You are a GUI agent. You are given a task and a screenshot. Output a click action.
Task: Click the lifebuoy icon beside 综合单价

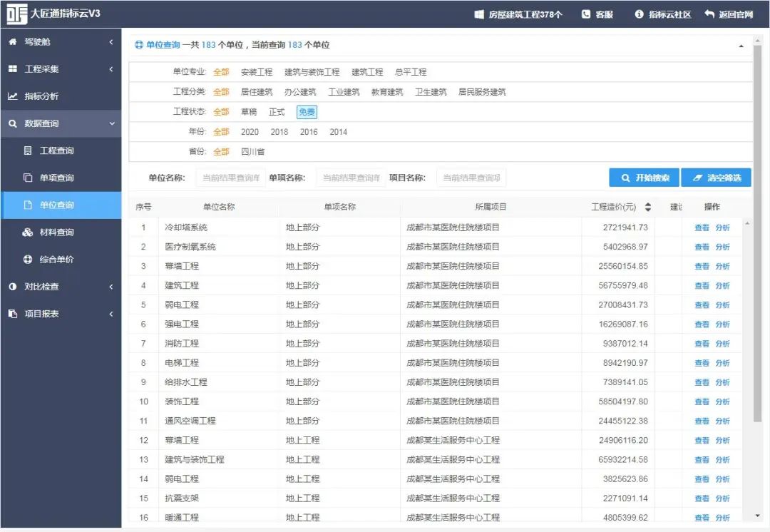(x=28, y=259)
